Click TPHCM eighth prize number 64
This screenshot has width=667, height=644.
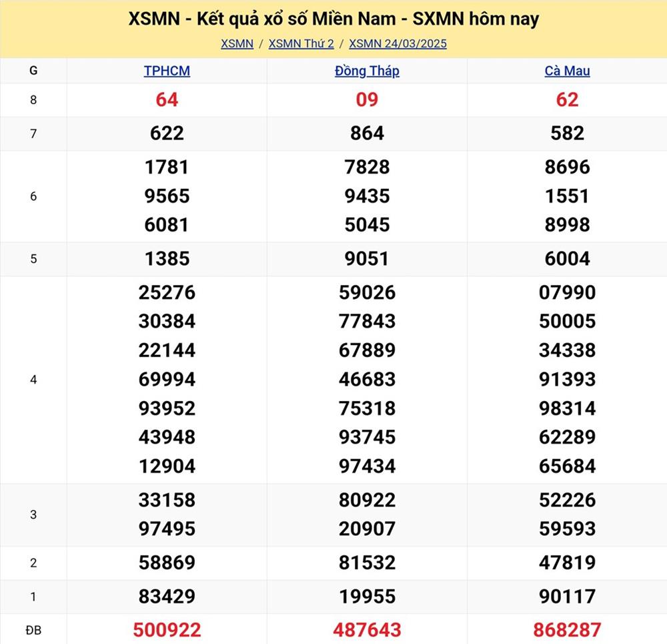(x=167, y=100)
